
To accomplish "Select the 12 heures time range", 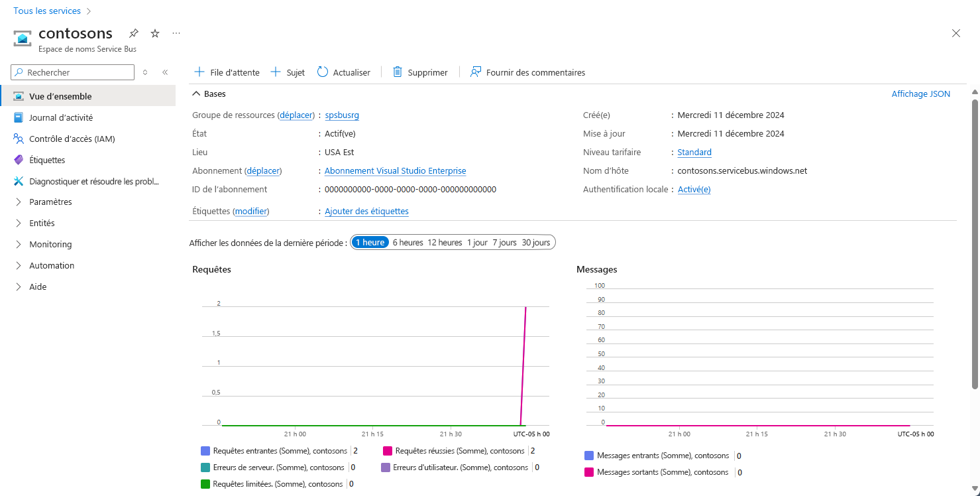I will (445, 242).
